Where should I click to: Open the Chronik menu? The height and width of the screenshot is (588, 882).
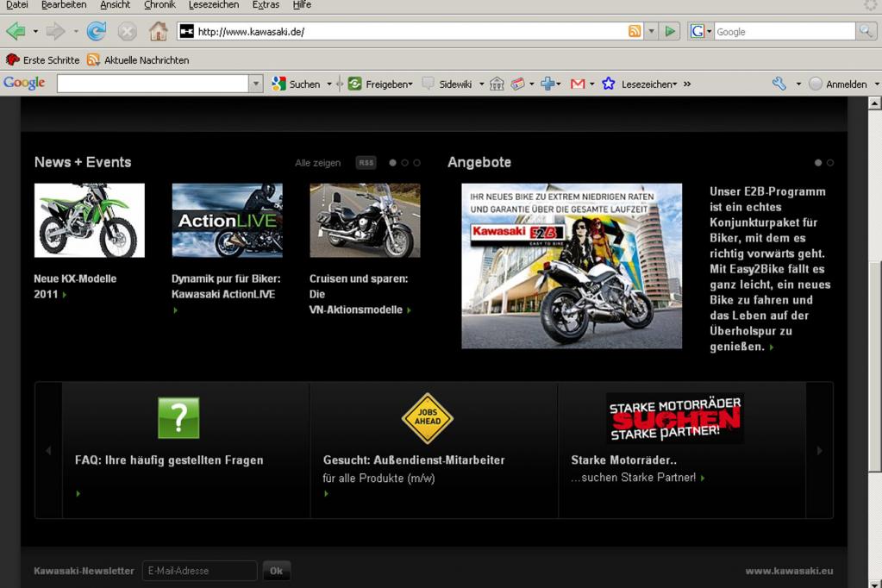160,5
